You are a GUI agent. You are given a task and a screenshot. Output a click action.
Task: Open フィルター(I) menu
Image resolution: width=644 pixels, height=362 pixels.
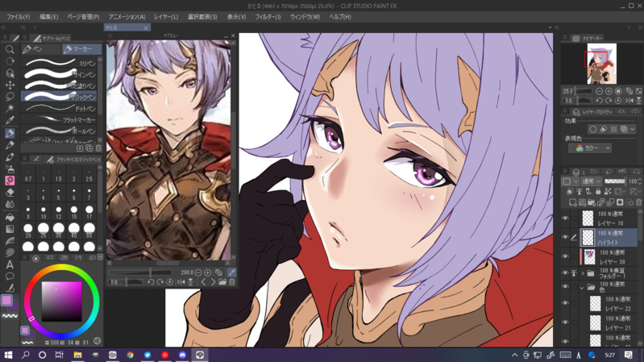[x=268, y=17]
